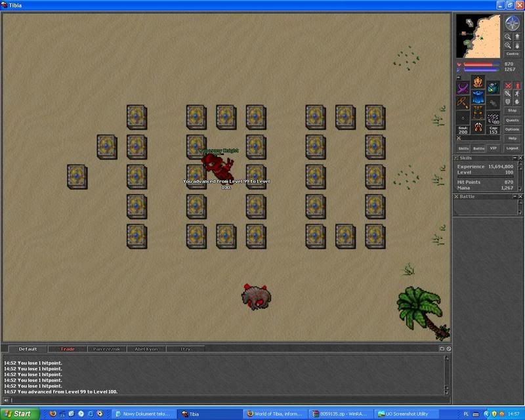525x420 pixels.
Task: Enable balanced fighting mode sword icon
Action: coord(508,93)
